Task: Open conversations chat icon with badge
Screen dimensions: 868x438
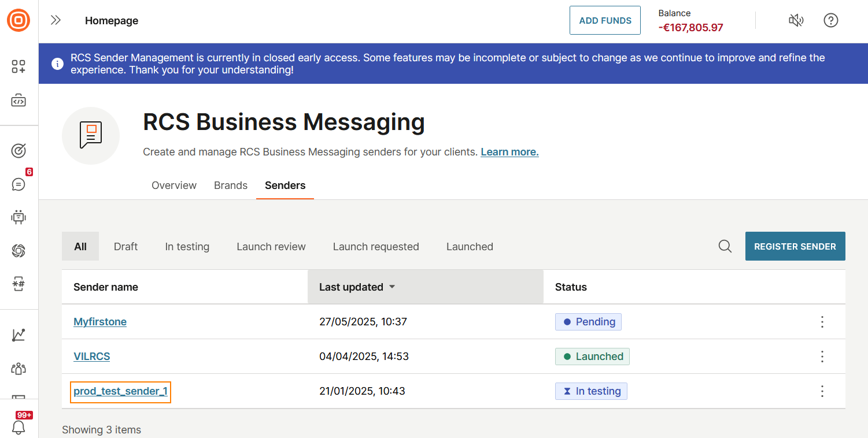Action: pyautogui.click(x=19, y=184)
